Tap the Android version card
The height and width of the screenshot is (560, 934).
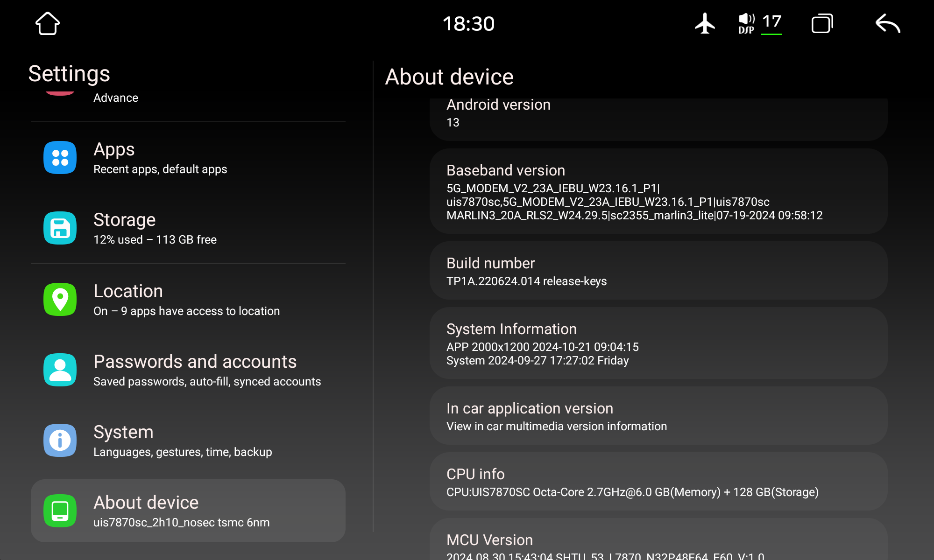[658, 114]
